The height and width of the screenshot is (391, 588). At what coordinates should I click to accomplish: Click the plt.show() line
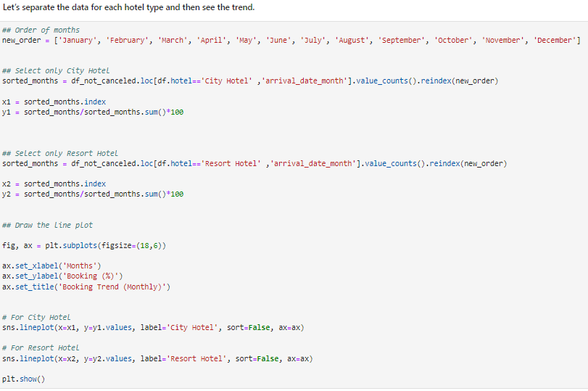23,379
